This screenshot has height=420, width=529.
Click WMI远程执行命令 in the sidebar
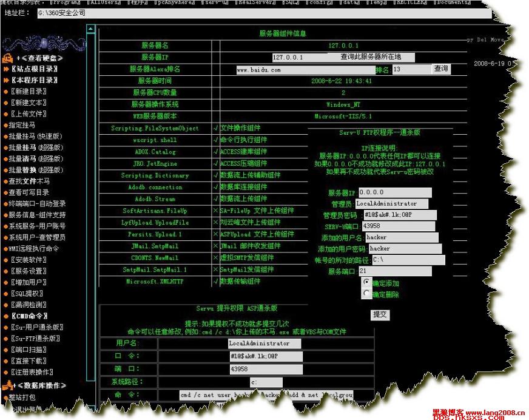[x=34, y=248]
